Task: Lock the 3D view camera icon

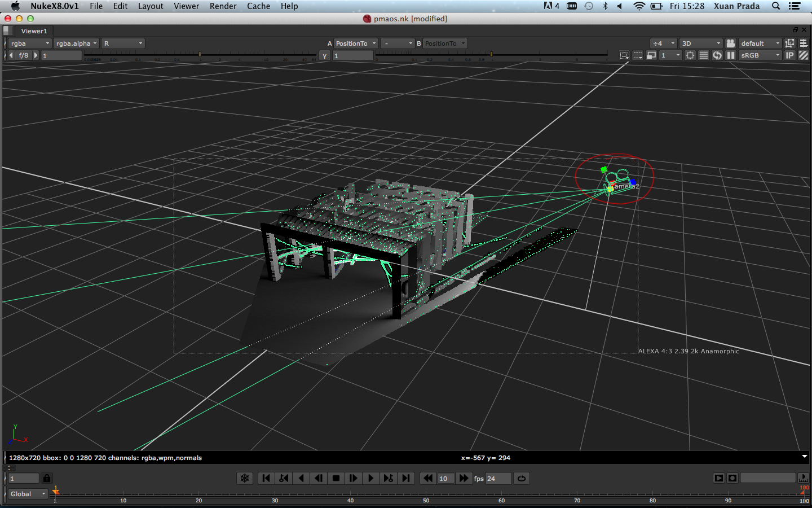Action: pyautogui.click(x=731, y=43)
